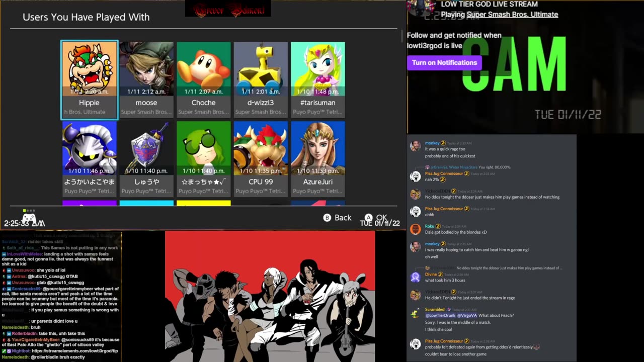The height and width of the screenshot is (362, 644).
Task: Click monkey's avatar beside 'hoping to catch him'
Action: (415, 247)
